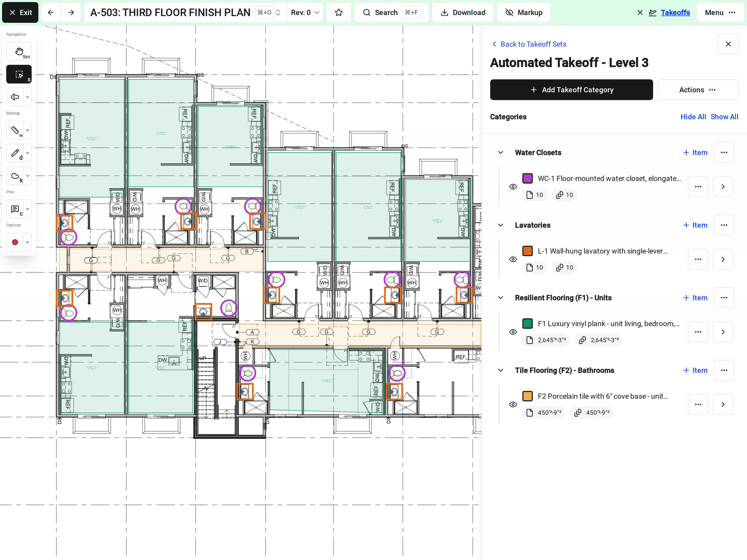
Task: Open options for WC-1 water closet item
Action: [698, 187]
